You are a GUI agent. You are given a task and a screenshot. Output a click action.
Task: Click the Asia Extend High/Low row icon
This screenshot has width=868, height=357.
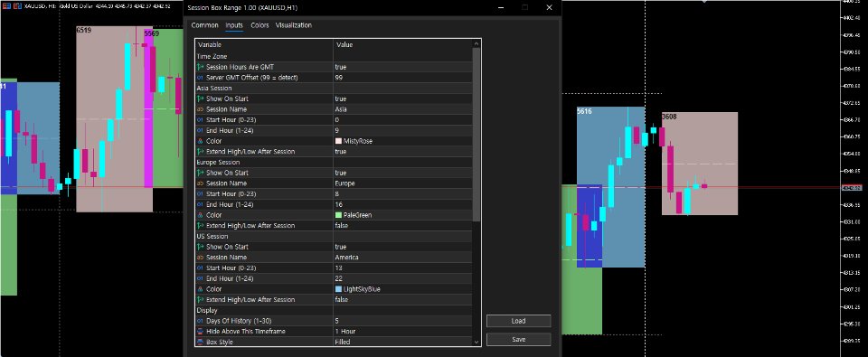click(201, 151)
